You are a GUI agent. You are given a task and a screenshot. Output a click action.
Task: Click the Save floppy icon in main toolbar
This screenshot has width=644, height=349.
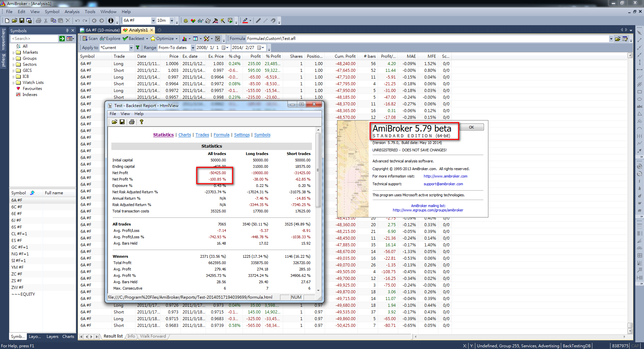(x=22, y=21)
